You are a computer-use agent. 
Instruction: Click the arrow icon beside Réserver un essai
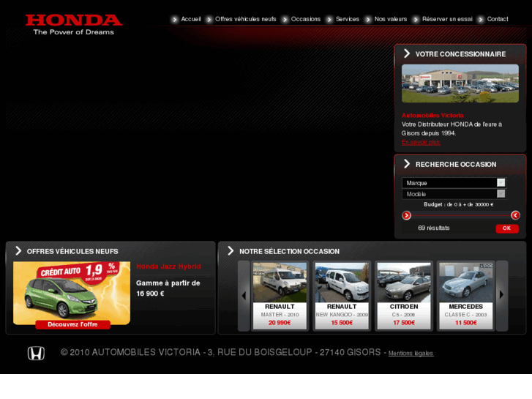click(416, 19)
